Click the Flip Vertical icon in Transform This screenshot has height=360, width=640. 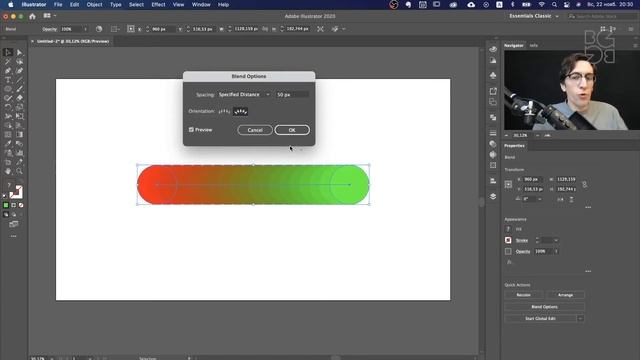pyautogui.click(x=571, y=199)
